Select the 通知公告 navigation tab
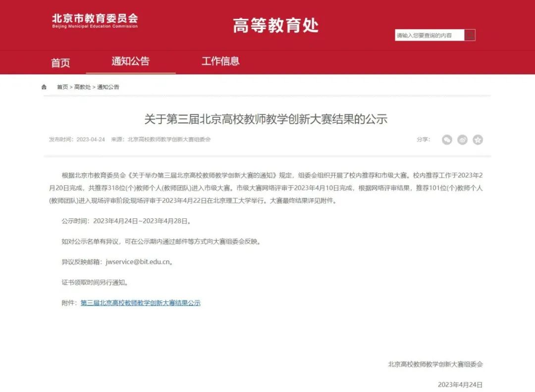535x392 pixels. pos(131,61)
